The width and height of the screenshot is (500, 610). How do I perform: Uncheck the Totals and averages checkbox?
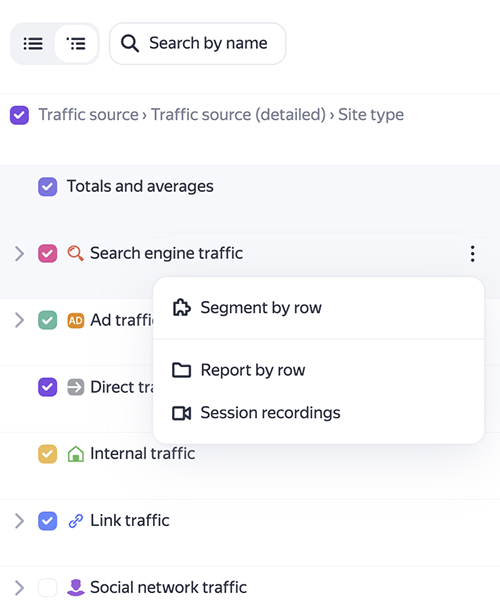tap(47, 187)
